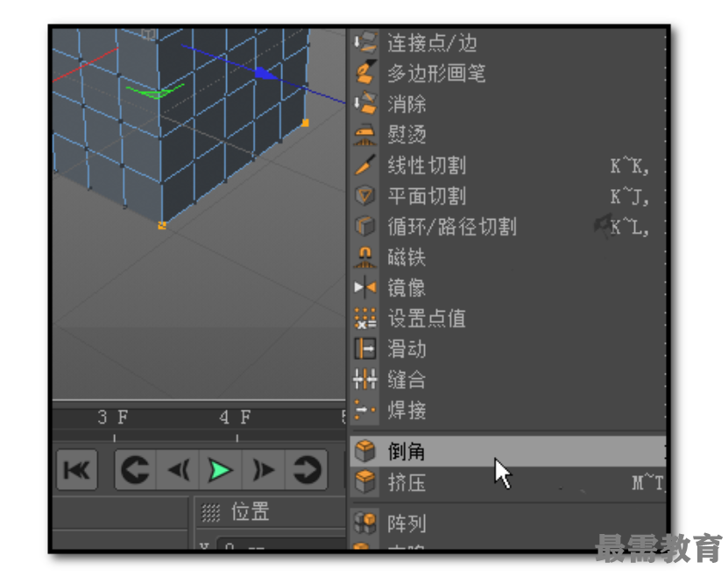Choose the highlighted 倒角 menu item
This screenshot has width=728, height=583.
(508, 452)
